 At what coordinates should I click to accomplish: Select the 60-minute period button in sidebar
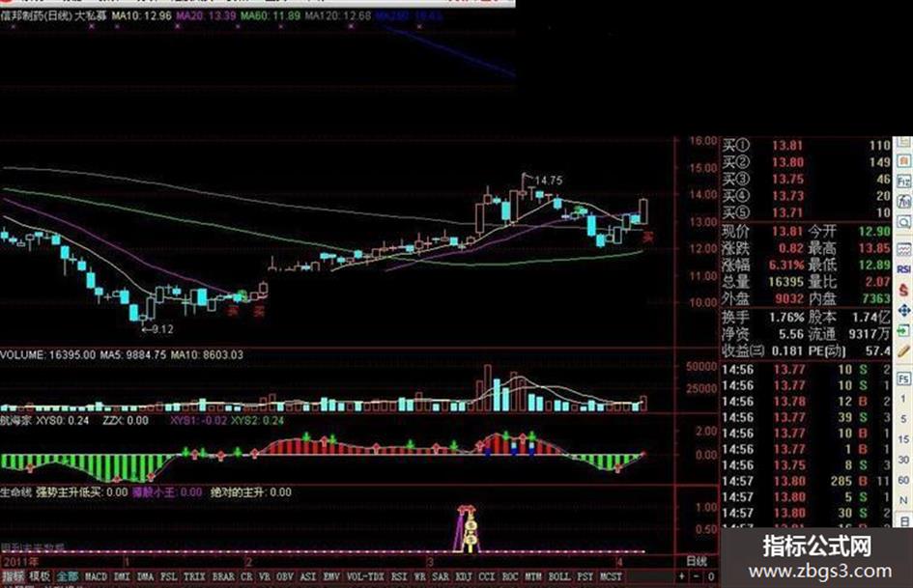[903, 480]
